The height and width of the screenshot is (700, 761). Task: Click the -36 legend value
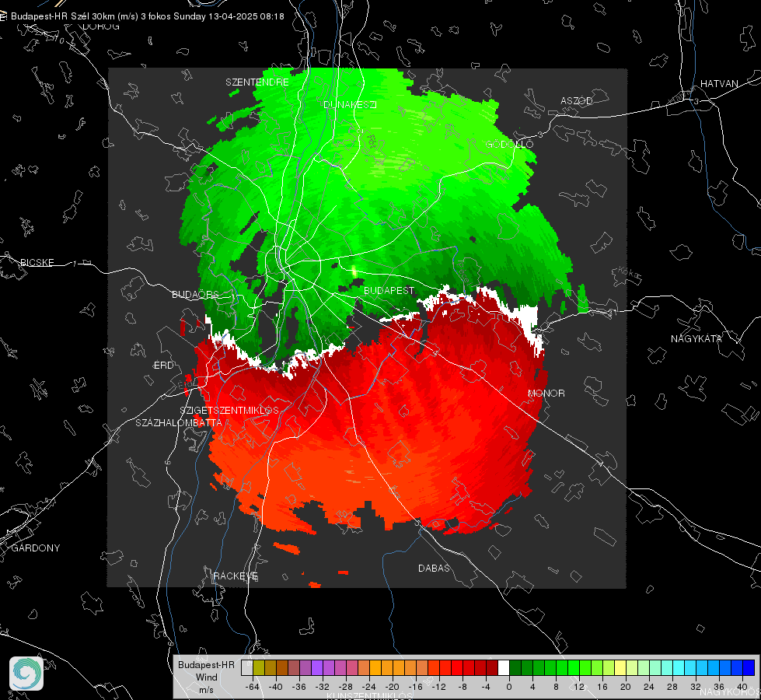point(298,687)
